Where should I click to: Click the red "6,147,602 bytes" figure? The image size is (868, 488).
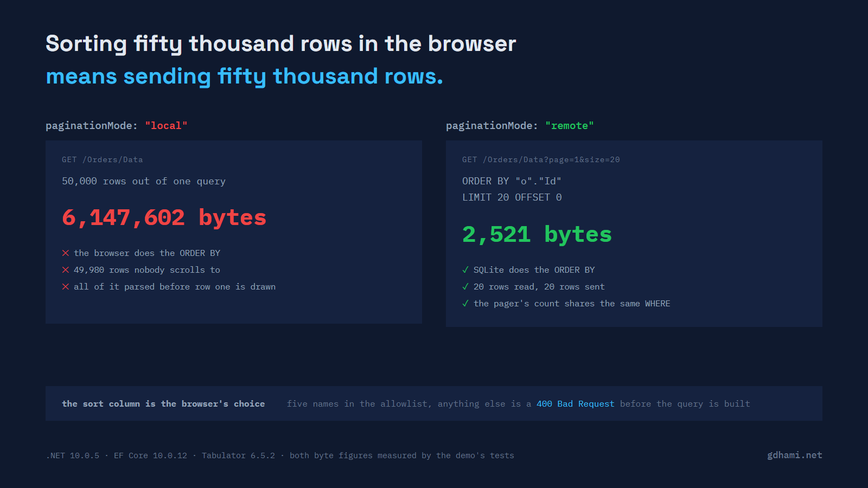(x=164, y=218)
